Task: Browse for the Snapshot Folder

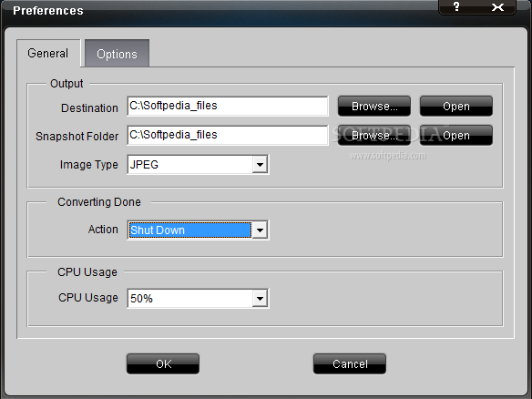Action: point(374,136)
